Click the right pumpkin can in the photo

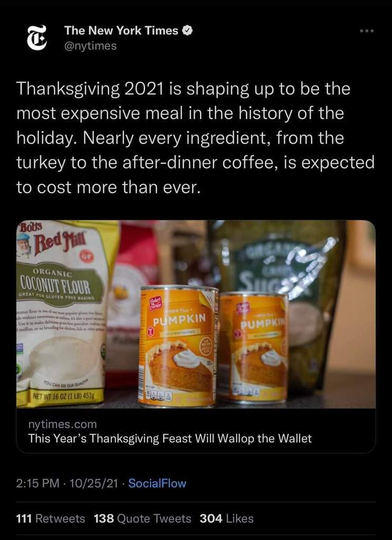254,347
